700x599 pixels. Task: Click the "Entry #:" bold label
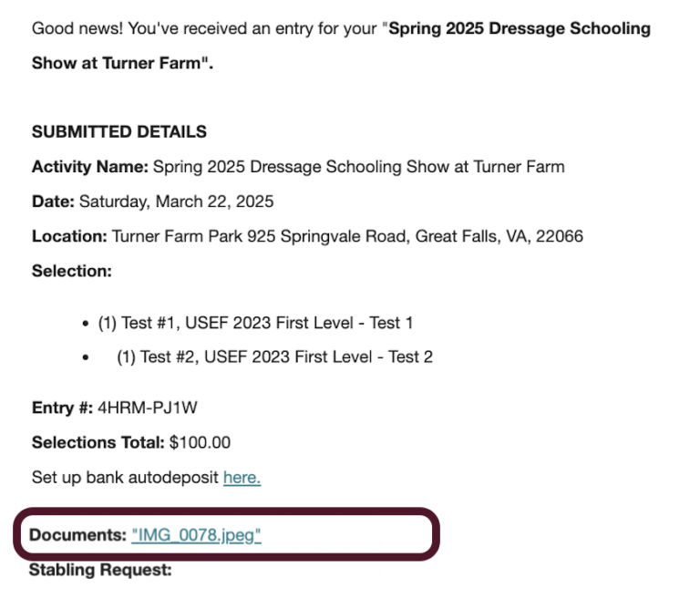62,408
